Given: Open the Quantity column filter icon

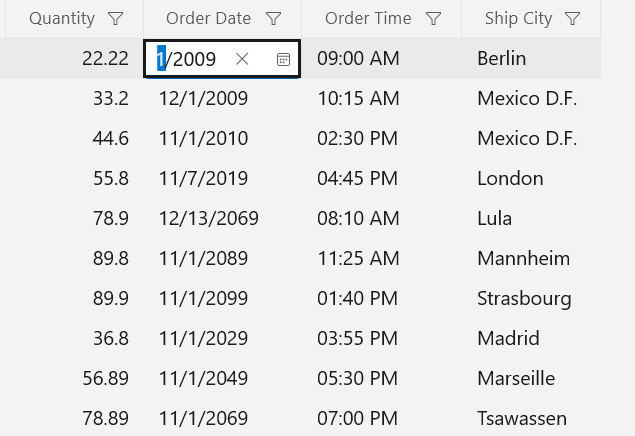Looking at the screenshot, I should (115, 19).
